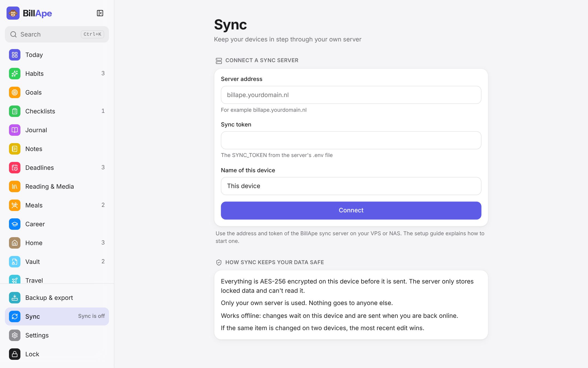Click the Goals target icon

(x=15, y=92)
